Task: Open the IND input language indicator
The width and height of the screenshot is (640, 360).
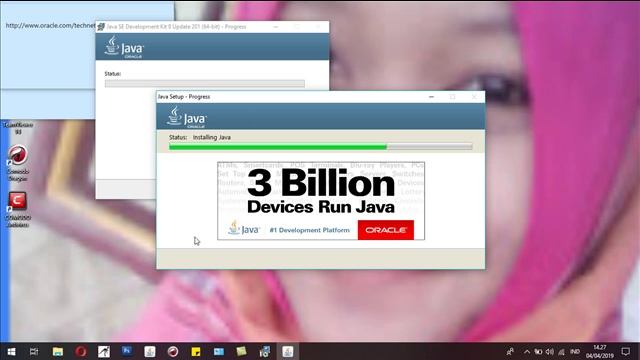Action: point(575,351)
